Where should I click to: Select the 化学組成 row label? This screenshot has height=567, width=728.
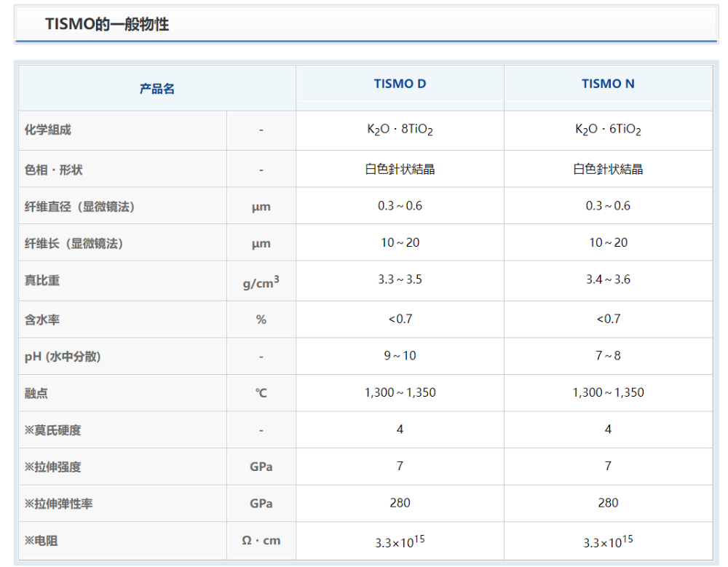pyautogui.click(x=48, y=130)
